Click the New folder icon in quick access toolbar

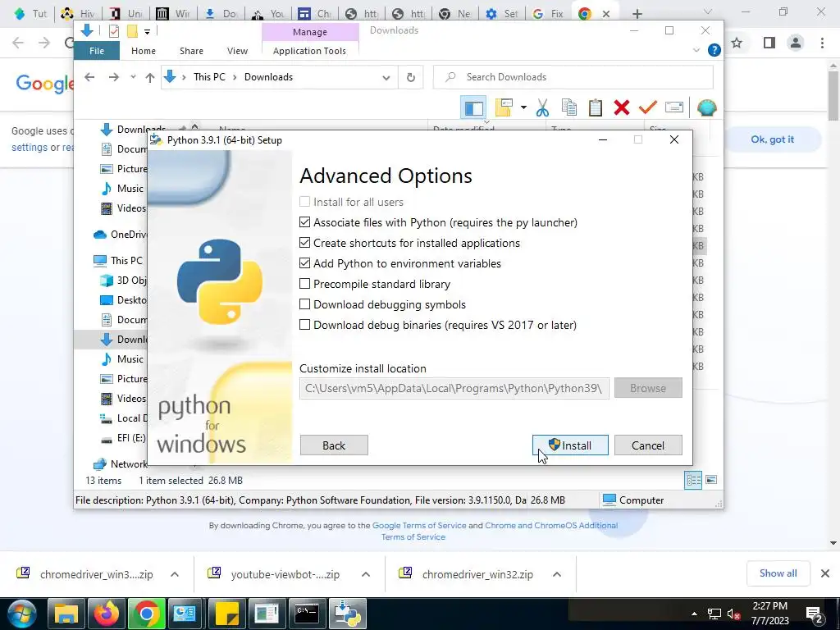coord(132,31)
